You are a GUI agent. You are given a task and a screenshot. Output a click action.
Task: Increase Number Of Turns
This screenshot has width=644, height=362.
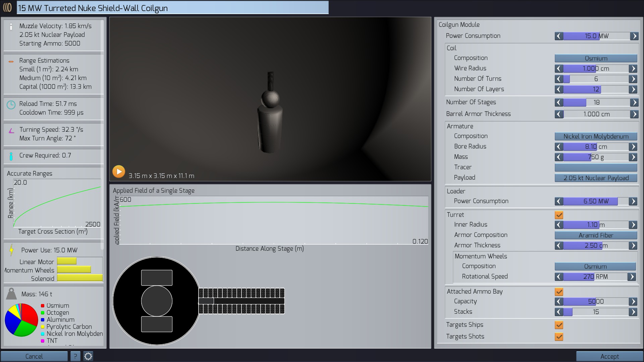(633, 79)
